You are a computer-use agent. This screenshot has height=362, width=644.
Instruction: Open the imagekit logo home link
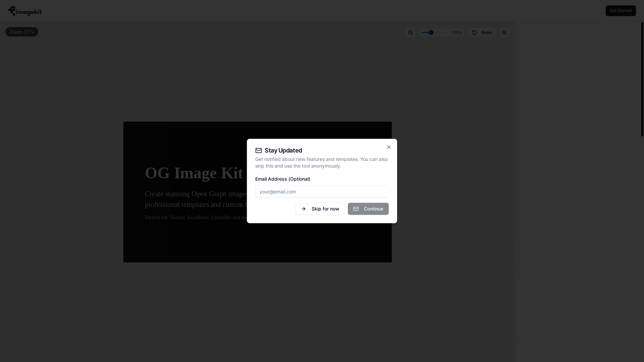tap(25, 11)
